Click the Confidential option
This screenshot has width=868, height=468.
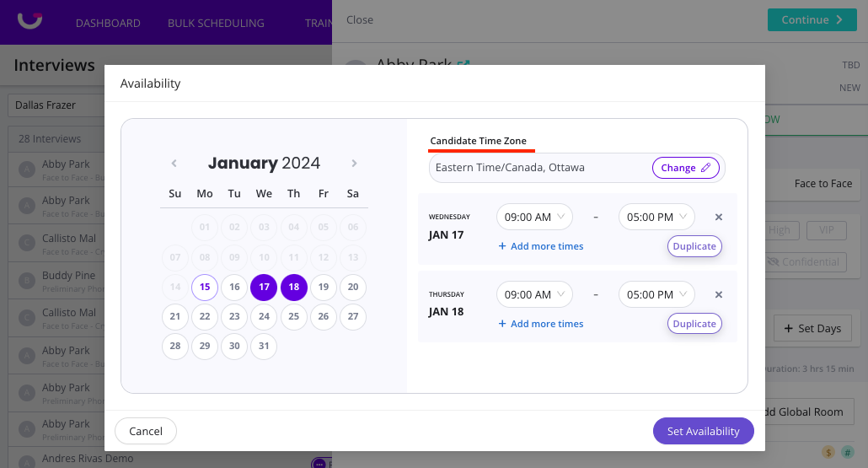coord(806,262)
